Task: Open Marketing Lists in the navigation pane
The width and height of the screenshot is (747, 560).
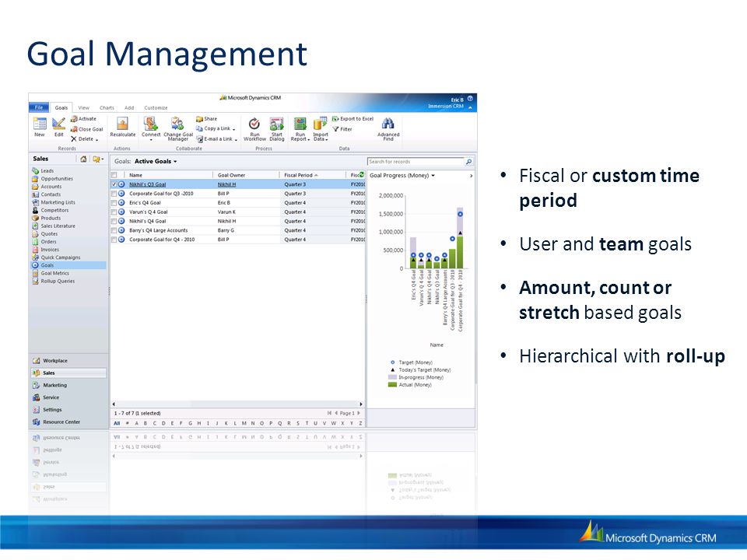Action: [x=58, y=202]
